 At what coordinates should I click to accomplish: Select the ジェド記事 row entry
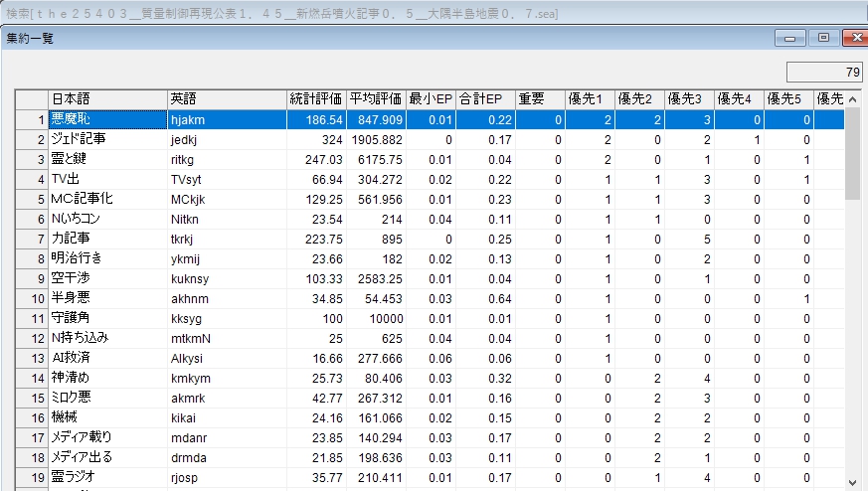coord(107,139)
